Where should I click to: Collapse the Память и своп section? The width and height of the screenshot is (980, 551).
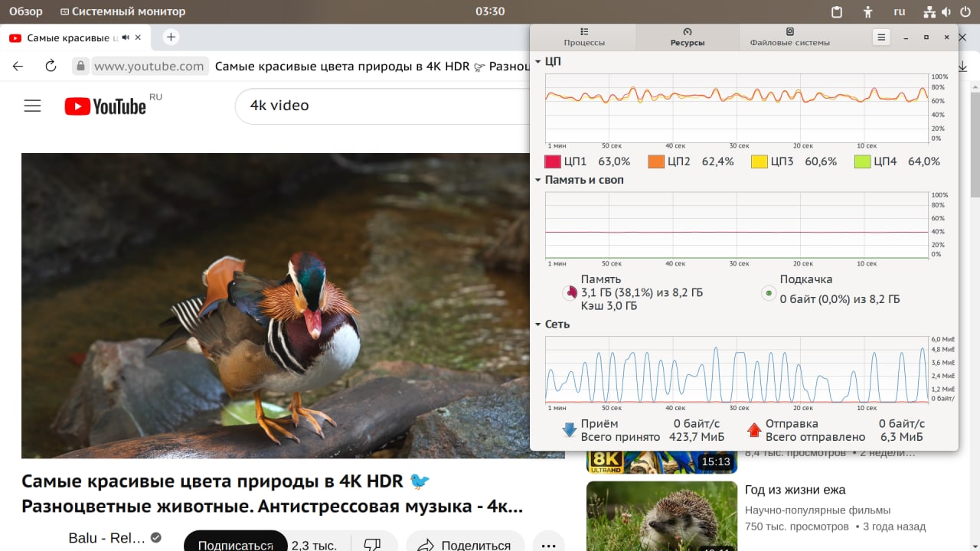538,180
